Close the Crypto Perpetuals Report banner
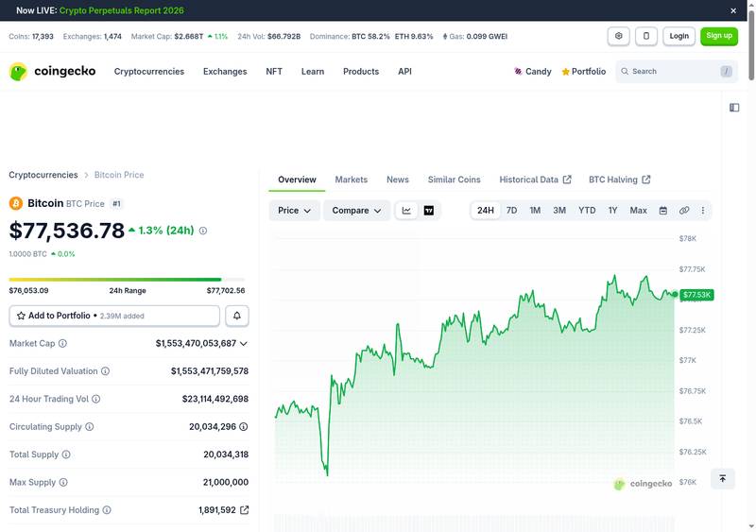Image resolution: width=756 pixels, height=532 pixels. pos(733,10)
